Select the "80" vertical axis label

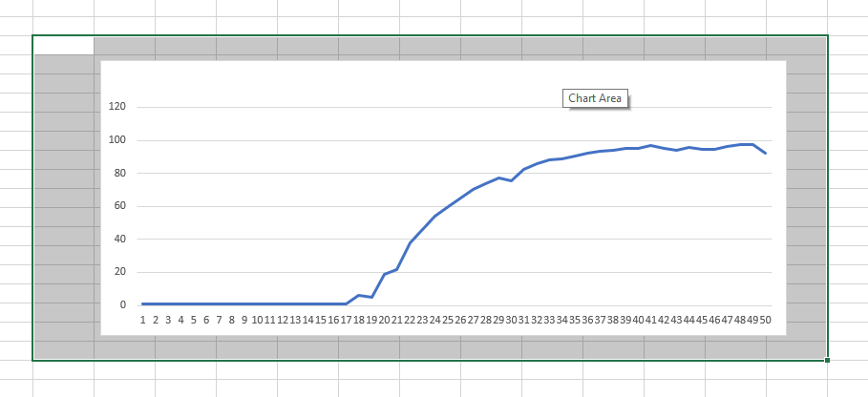click(120, 174)
